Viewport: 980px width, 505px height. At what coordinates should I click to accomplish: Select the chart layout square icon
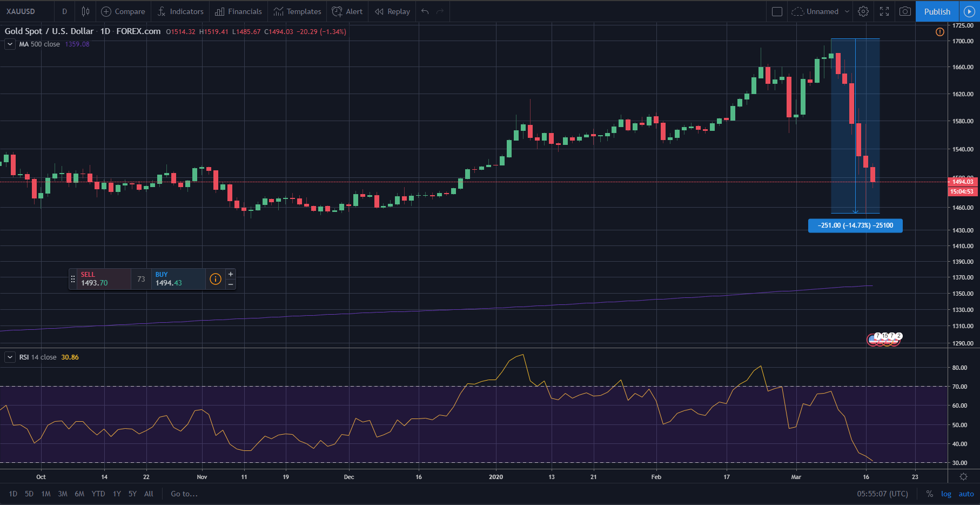pyautogui.click(x=777, y=11)
